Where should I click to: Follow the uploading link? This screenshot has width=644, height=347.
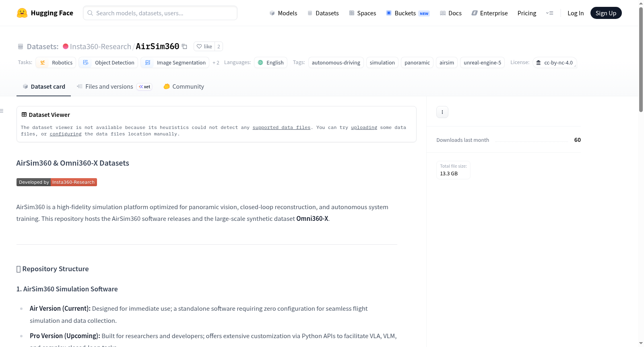pos(364,127)
